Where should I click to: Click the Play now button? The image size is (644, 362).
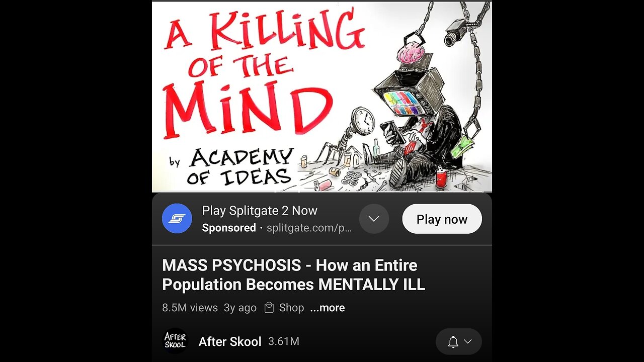(x=442, y=219)
